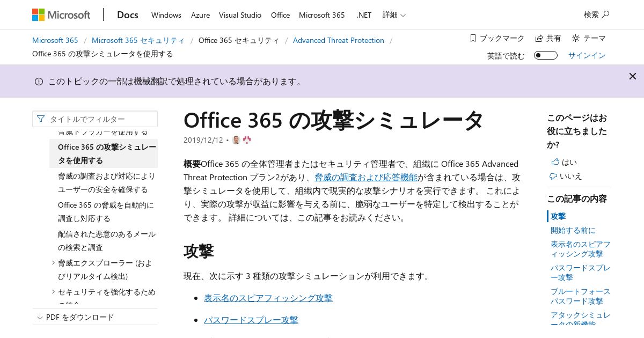Viewport: 644px width, 338px height.
Task: Click the Office 365 セキュリティ breadcrumb
Action: click(239, 40)
